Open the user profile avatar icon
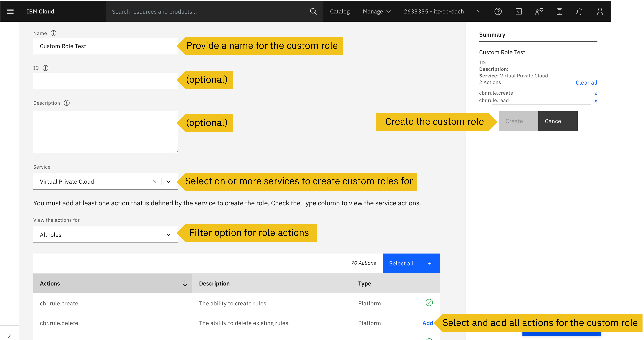 pos(600,12)
